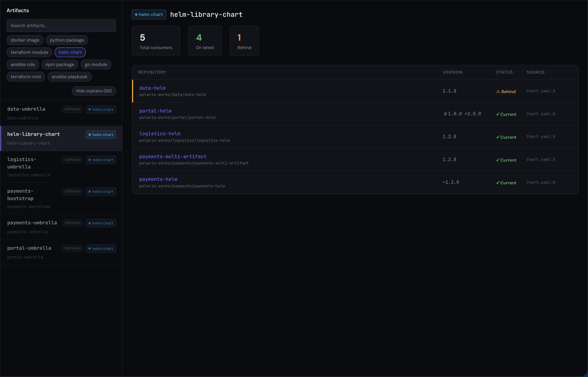
Task: Click version ≥1.0.0 <2.0.0 in portal-helm row
Action: tap(462, 114)
